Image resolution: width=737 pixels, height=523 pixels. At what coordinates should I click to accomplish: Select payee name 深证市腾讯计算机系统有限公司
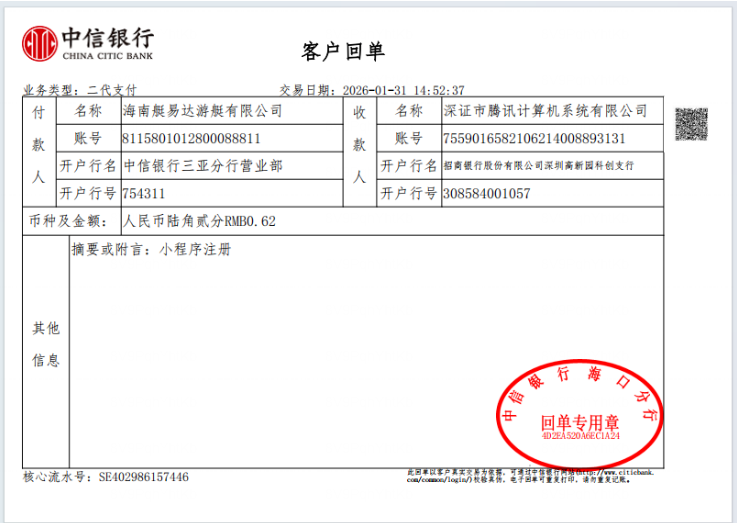545,111
